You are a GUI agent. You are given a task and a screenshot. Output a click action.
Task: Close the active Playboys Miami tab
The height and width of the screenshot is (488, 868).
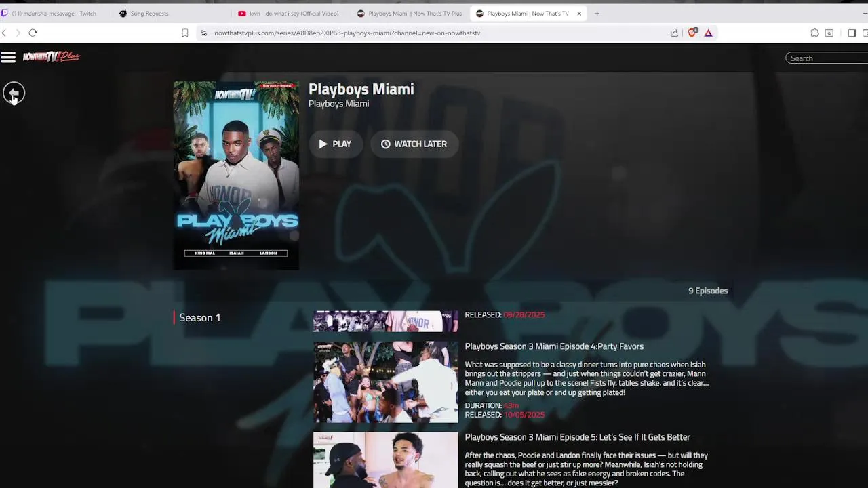coord(579,13)
